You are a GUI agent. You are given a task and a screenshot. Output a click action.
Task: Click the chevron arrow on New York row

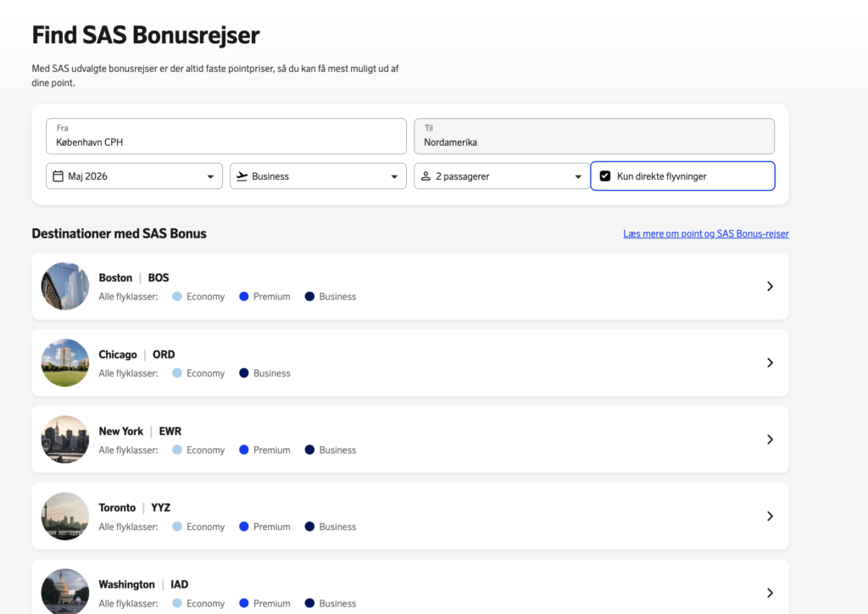click(770, 439)
